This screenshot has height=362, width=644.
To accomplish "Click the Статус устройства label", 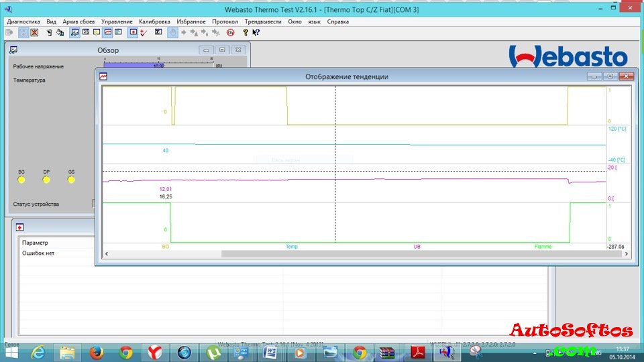I will click(36, 204).
